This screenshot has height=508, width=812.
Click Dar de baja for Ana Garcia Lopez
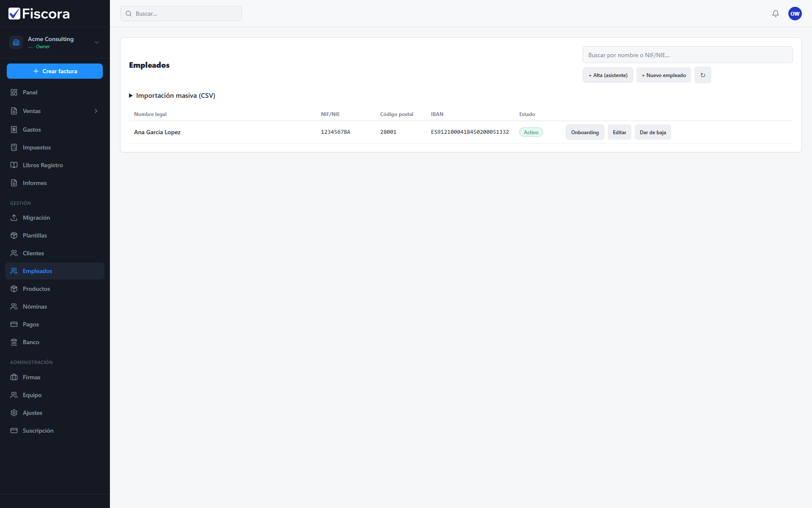tap(653, 132)
